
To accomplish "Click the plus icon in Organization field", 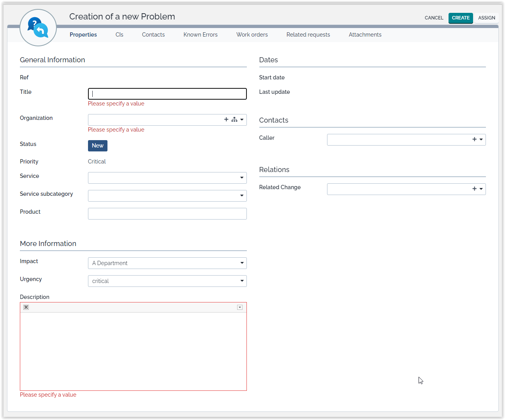I will (226, 119).
